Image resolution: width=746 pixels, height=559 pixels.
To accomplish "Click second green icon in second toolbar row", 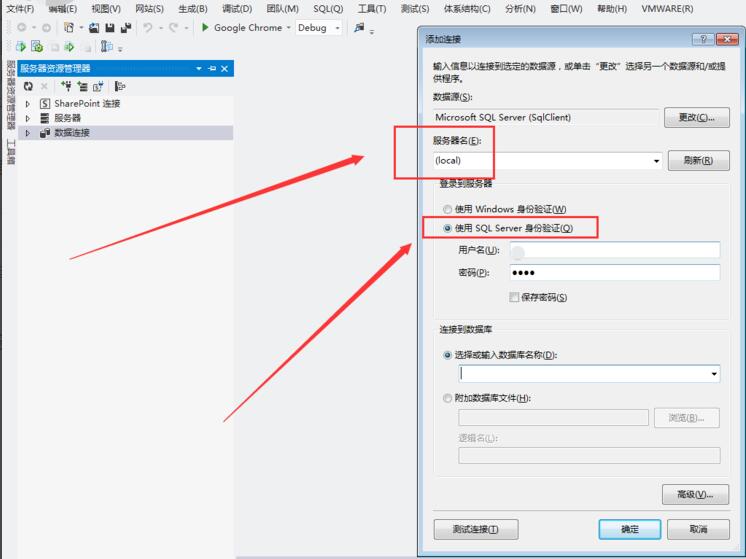I will coord(37,47).
